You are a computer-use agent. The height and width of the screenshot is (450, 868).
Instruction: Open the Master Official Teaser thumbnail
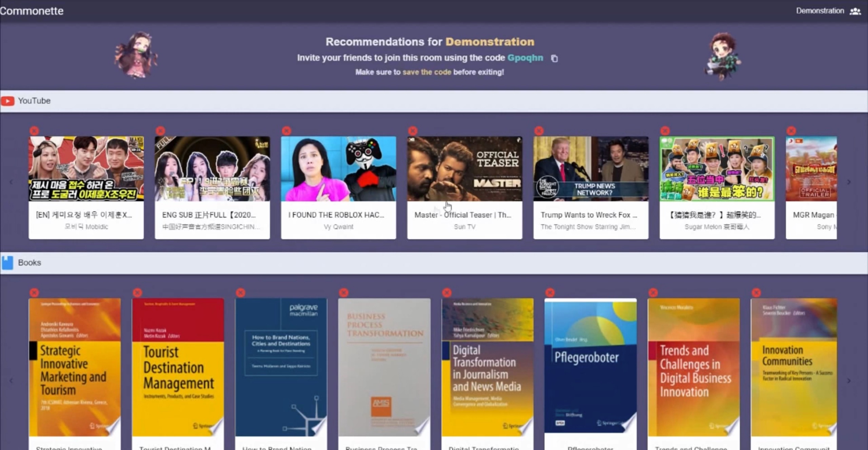coord(465,169)
